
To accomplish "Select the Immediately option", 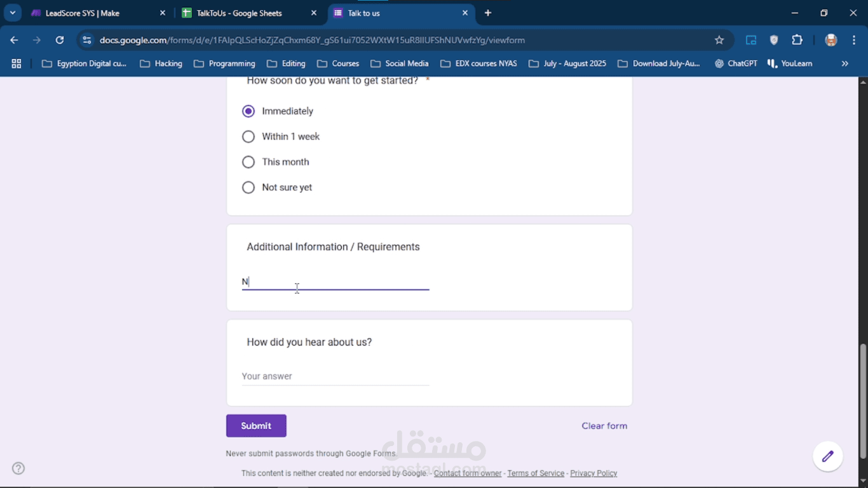I will point(248,111).
